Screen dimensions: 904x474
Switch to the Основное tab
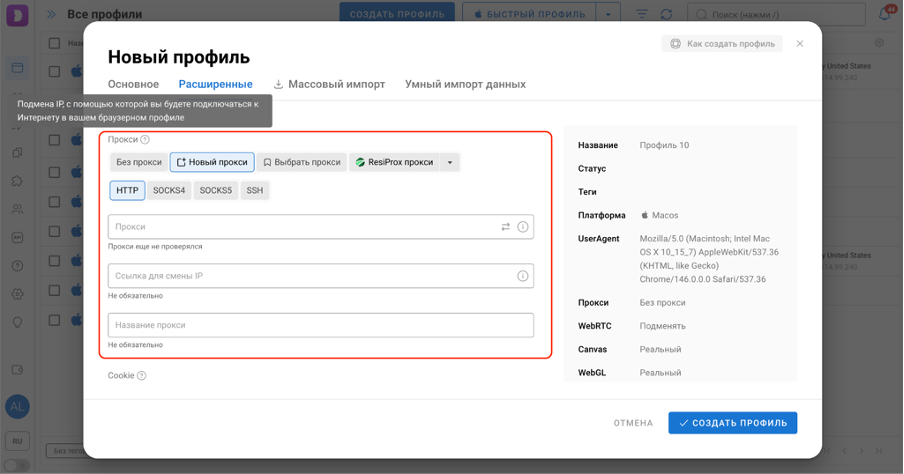point(133,84)
